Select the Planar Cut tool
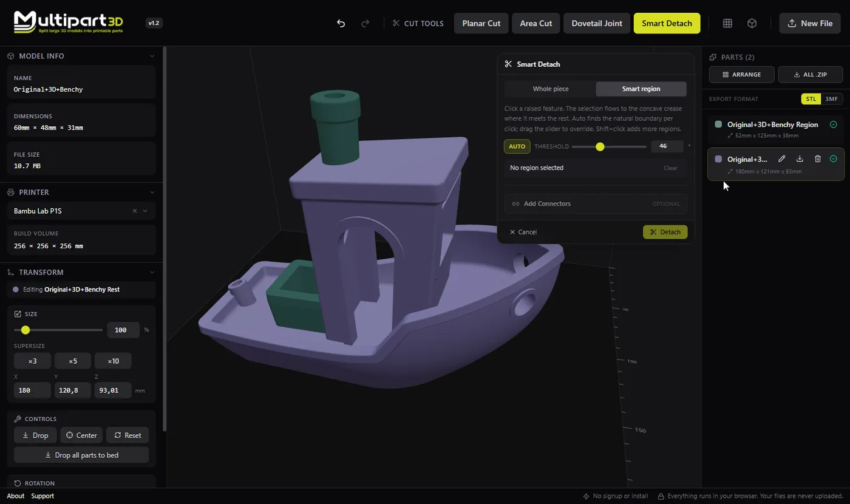Image resolution: width=850 pixels, height=504 pixels. tap(481, 23)
